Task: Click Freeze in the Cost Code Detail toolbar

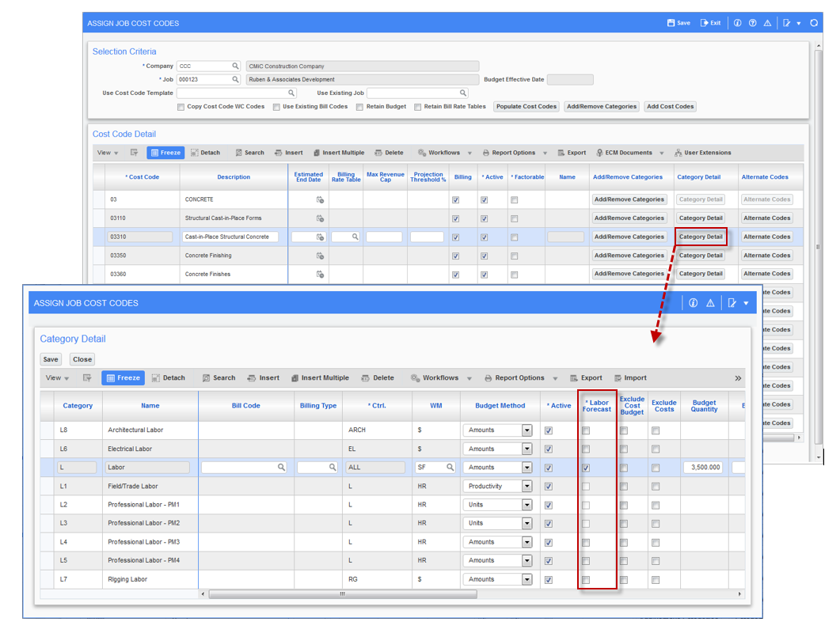Action: (x=165, y=153)
